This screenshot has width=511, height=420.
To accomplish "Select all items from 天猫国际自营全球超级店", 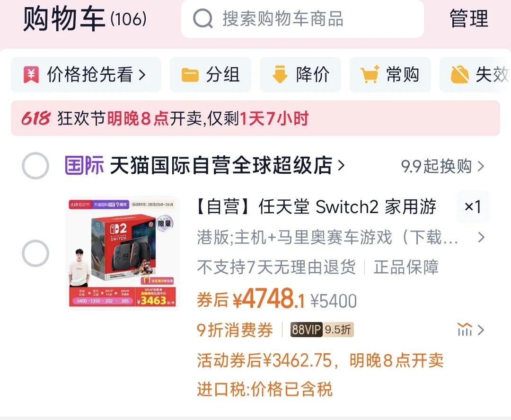I will pos(35,166).
